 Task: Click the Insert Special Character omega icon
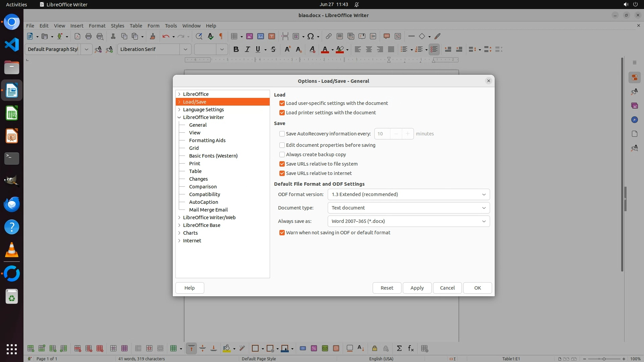point(311,36)
